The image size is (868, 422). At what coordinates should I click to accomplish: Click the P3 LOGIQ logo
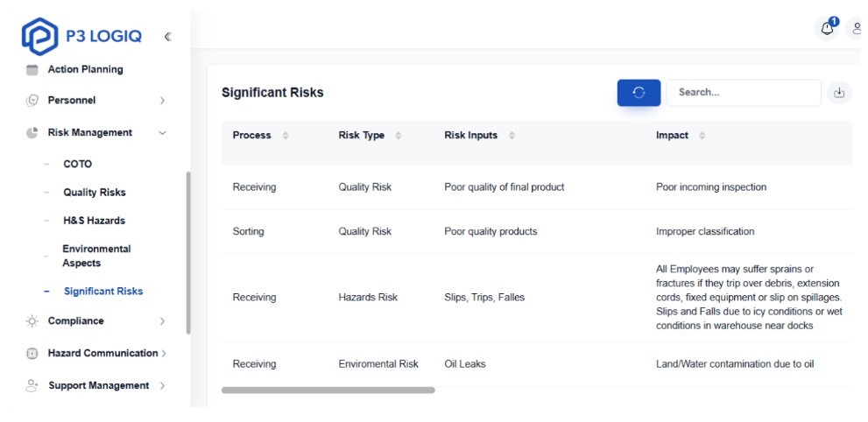82,37
